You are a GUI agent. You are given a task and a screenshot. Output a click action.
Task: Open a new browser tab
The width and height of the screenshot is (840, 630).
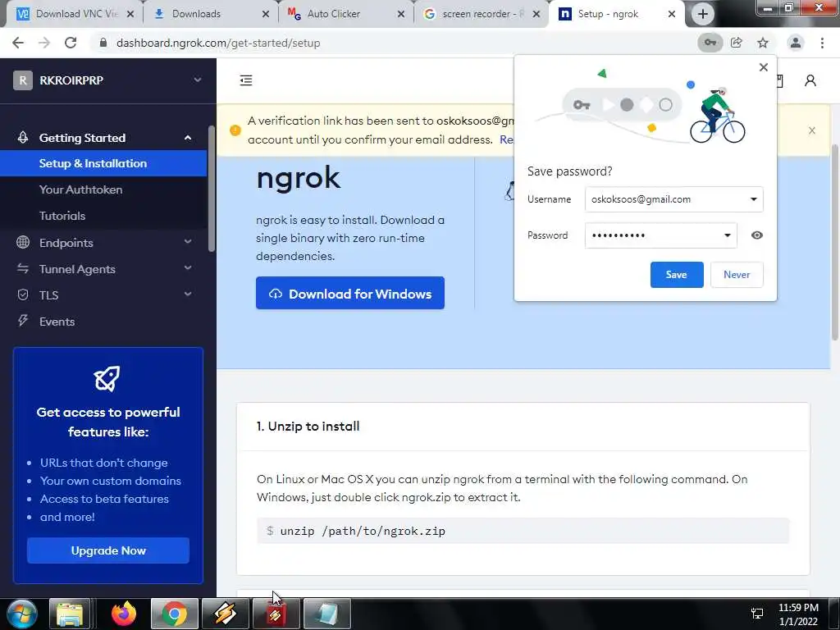703,14
